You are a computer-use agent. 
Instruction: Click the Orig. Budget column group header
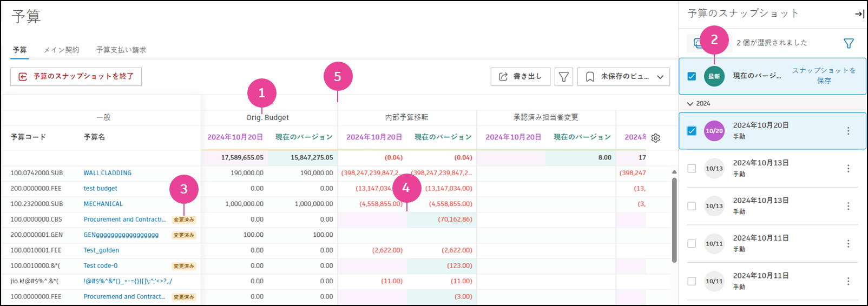(x=267, y=118)
